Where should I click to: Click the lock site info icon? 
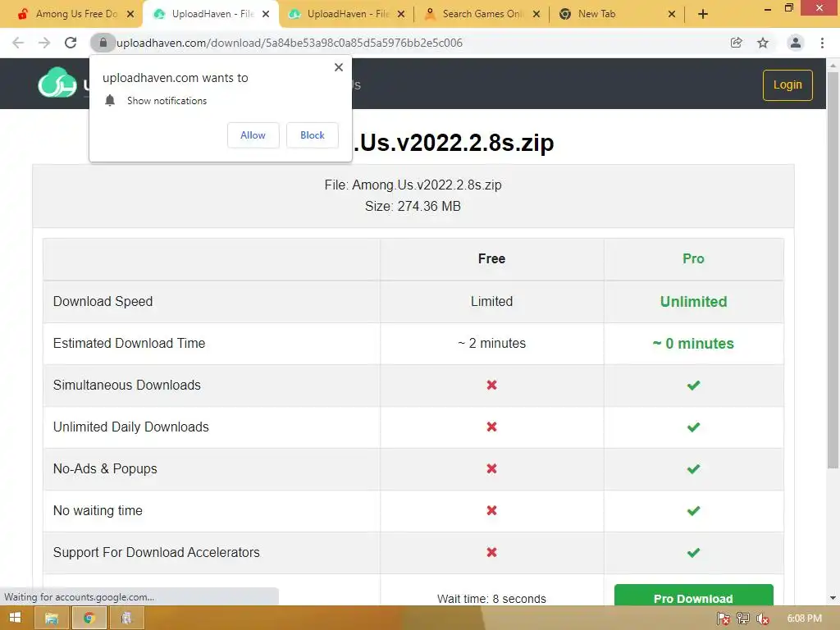103,43
